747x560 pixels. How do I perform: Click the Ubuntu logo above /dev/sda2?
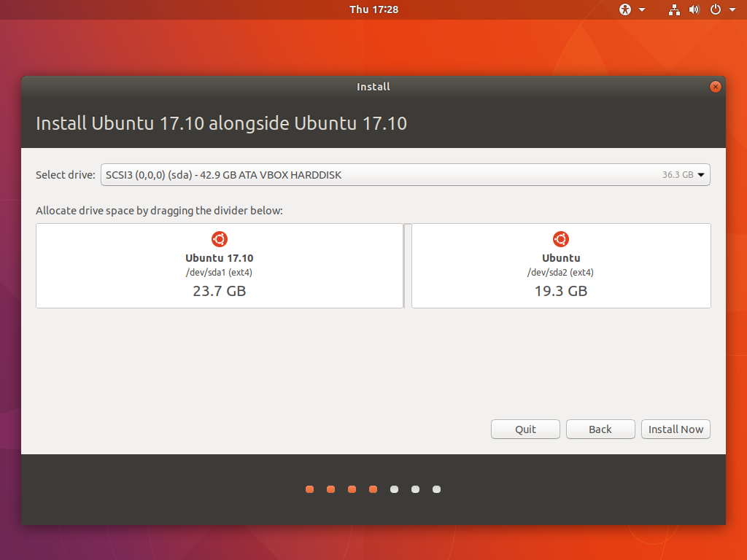[561, 239]
